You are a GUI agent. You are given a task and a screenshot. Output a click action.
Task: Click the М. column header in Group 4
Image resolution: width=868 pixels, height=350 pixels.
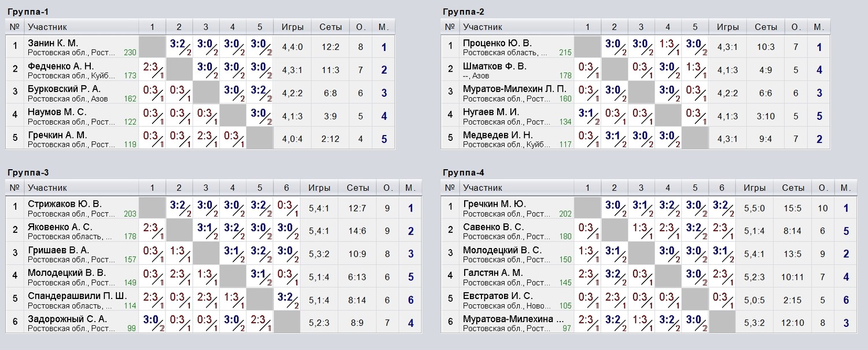(x=845, y=188)
